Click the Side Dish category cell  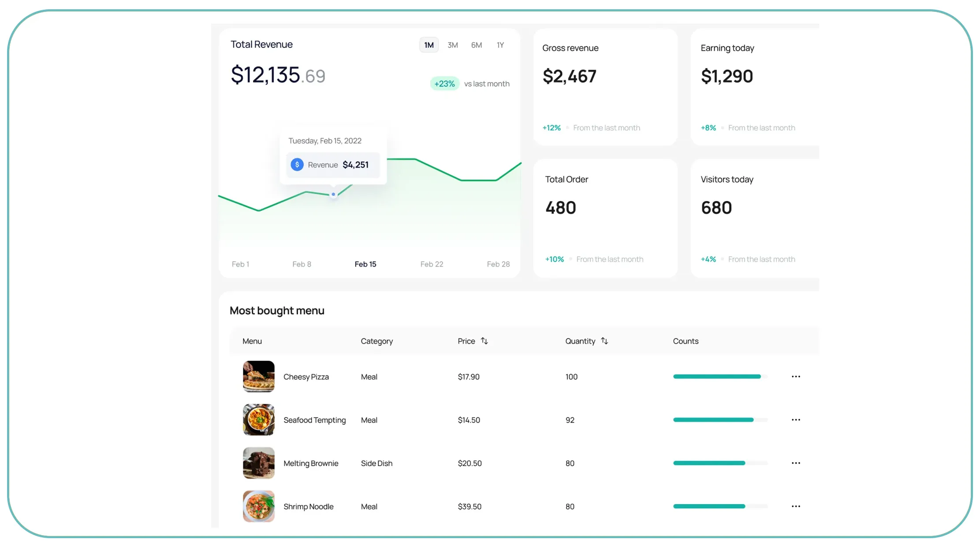(377, 463)
